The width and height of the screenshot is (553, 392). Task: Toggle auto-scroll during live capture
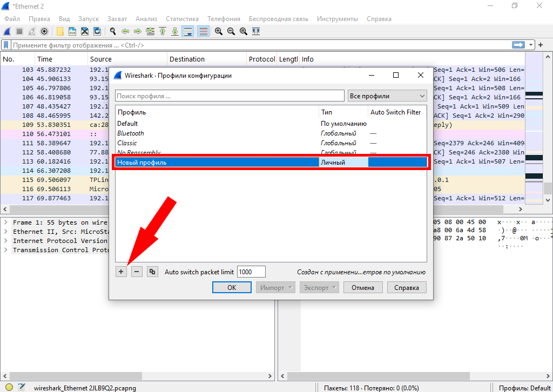tap(187, 31)
